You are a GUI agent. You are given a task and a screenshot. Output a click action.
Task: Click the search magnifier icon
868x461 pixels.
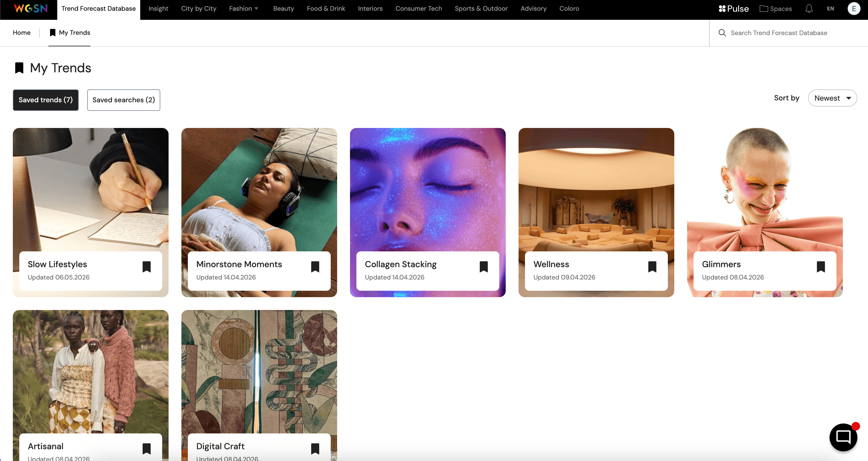click(722, 33)
